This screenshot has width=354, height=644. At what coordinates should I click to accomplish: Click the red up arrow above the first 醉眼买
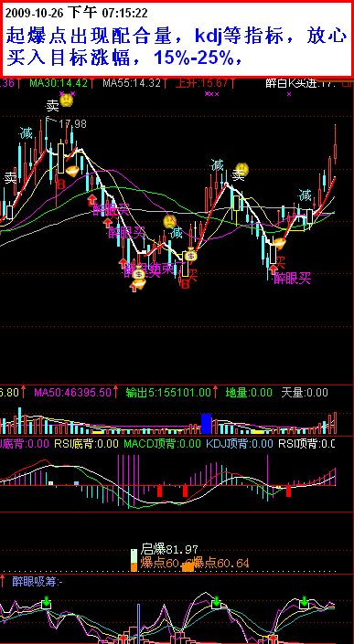pyautogui.click(x=91, y=200)
